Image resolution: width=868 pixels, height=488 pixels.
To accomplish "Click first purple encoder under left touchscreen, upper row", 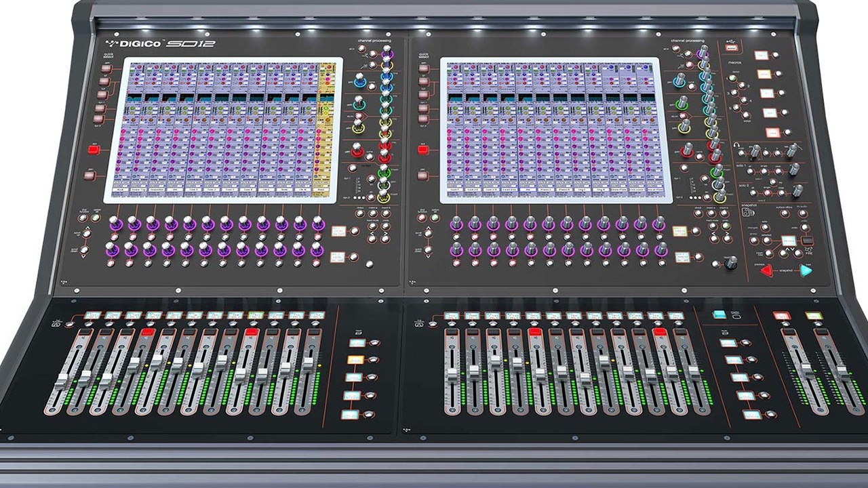I will coord(116,223).
